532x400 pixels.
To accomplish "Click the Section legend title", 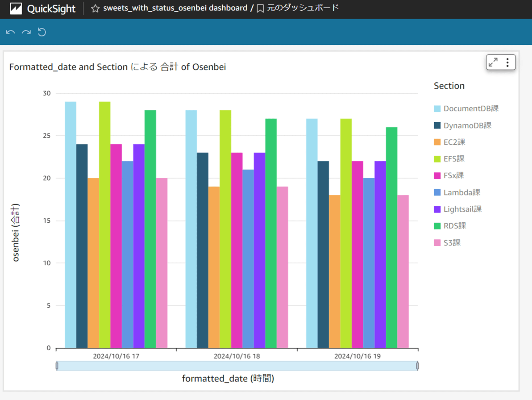I will click(x=449, y=86).
